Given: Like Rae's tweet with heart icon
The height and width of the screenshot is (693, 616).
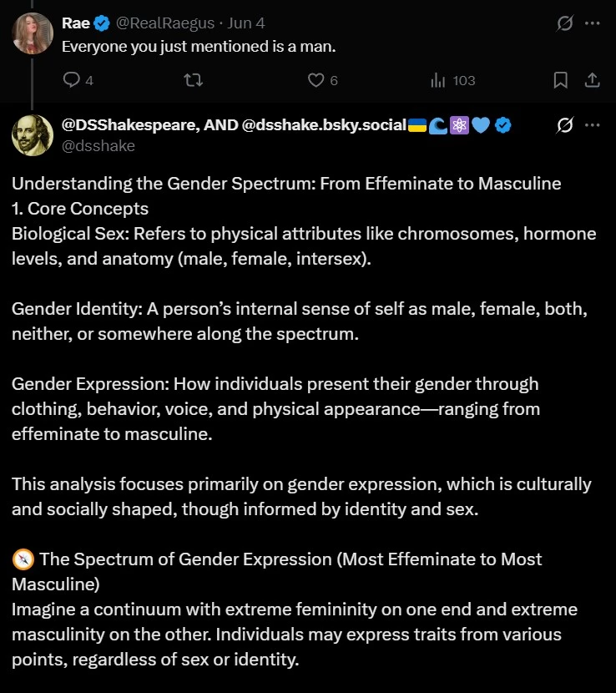Looking at the screenshot, I should [322, 80].
